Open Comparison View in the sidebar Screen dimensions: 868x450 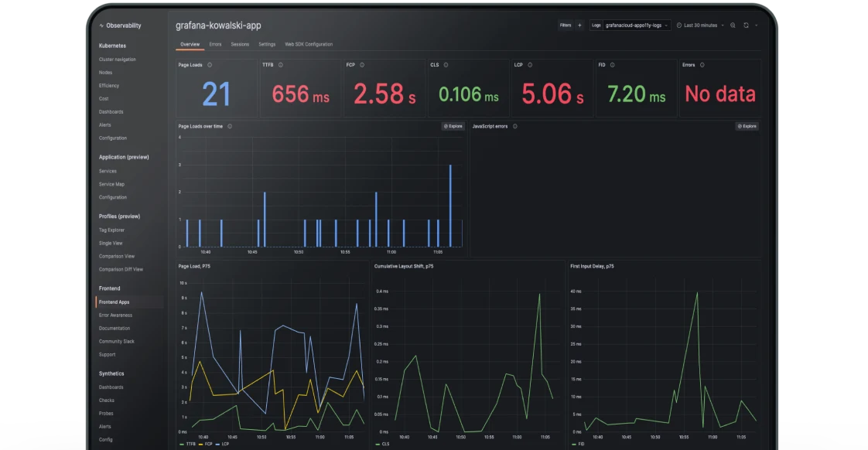[117, 256]
